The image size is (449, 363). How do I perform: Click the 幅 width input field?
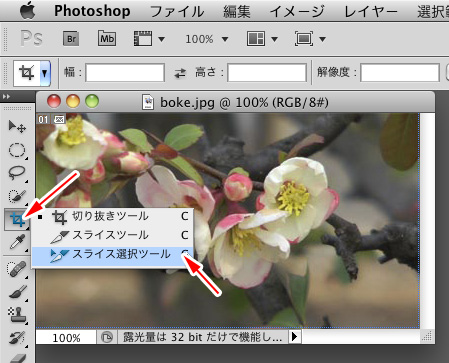(125, 73)
